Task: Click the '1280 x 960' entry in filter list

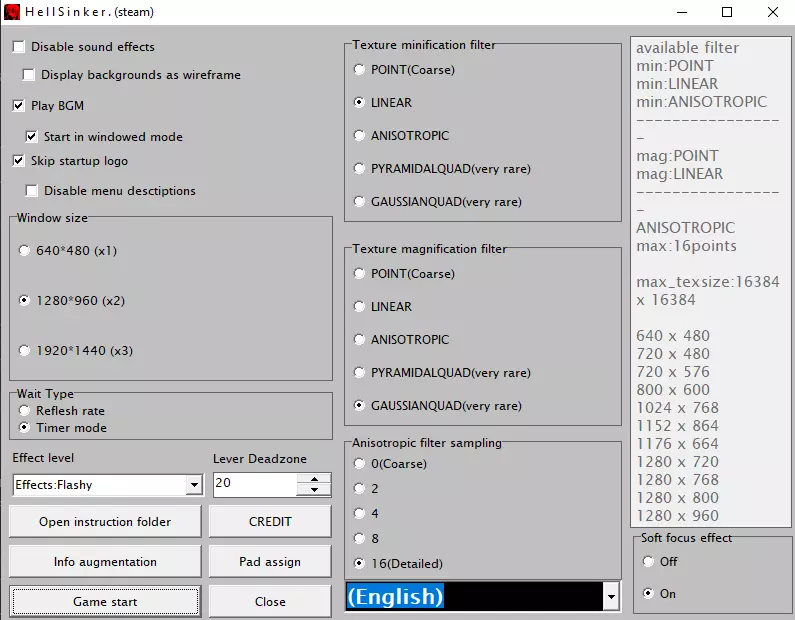Action: tap(677, 516)
